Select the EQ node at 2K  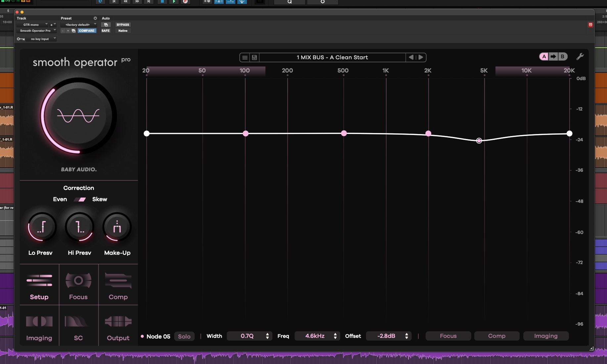click(428, 133)
